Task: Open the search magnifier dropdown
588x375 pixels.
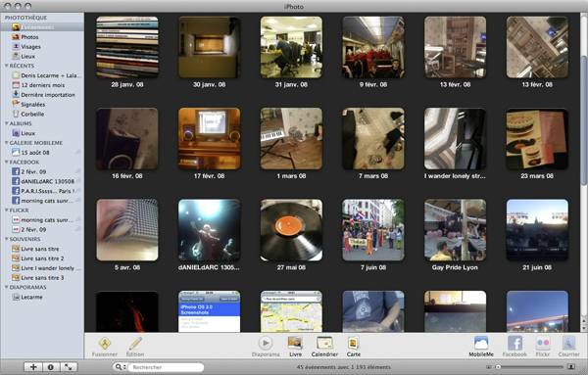Action: tap(121, 367)
